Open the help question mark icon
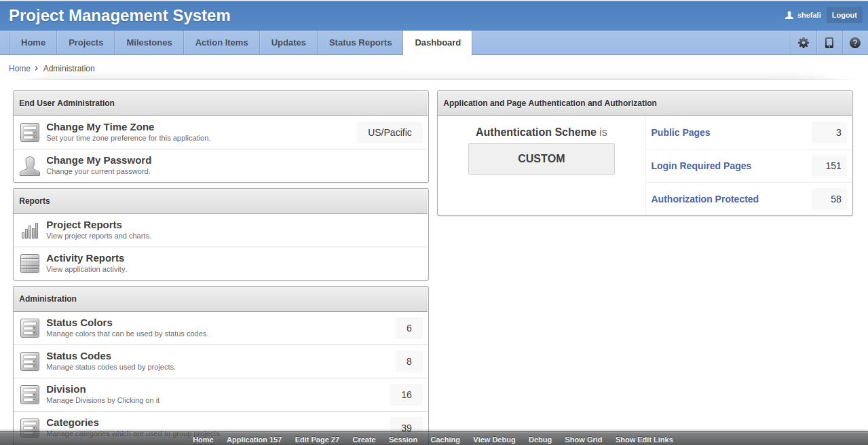The height and width of the screenshot is (445, 868). [855, 43]
